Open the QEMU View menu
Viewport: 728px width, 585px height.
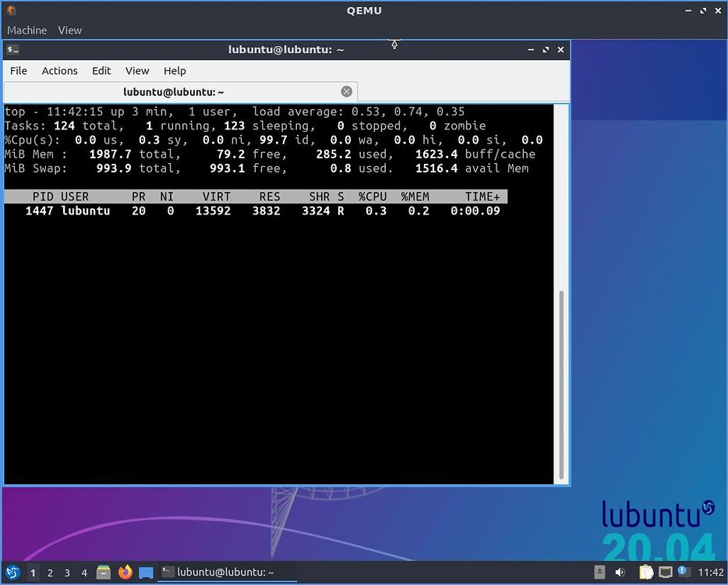69,30
